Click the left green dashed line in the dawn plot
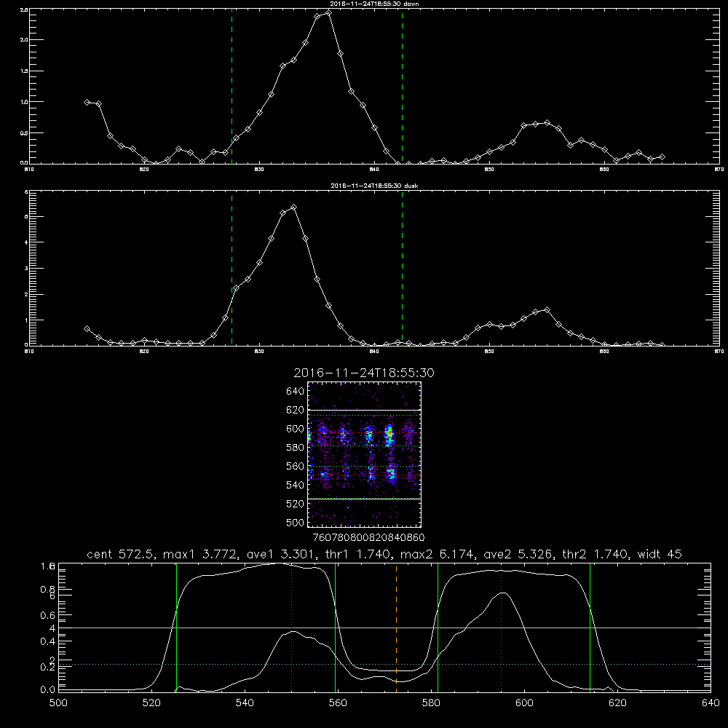Screen dimensions: 728x728 point(232,87)
